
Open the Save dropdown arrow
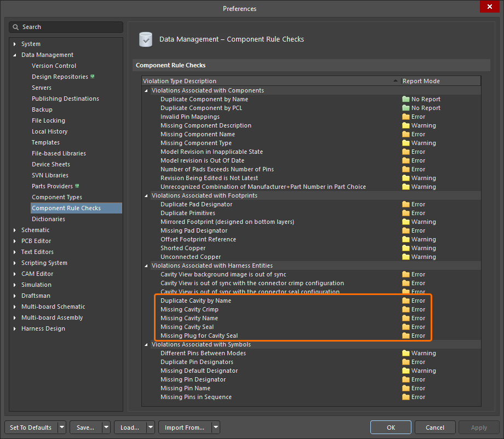pyautogui.click(x=106, y=428)
